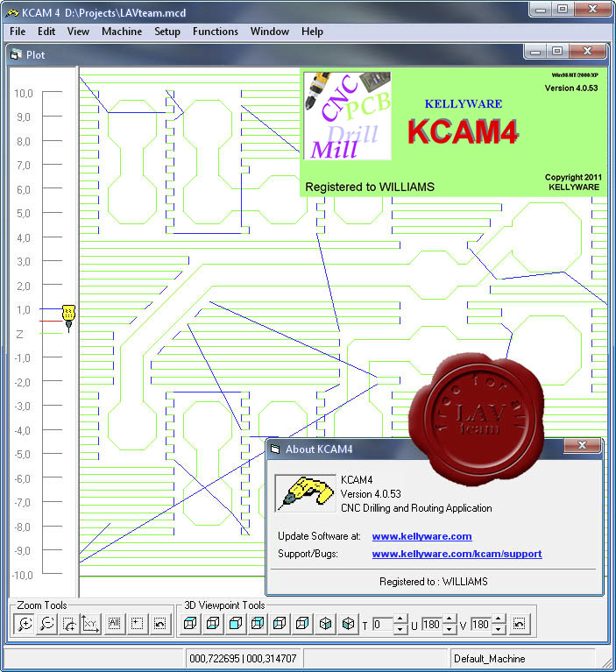The height and width of the screenshot is (672, 616).
Task: Click 'Version 4.0.53' in the About dialog
Action: click(371, 494)
